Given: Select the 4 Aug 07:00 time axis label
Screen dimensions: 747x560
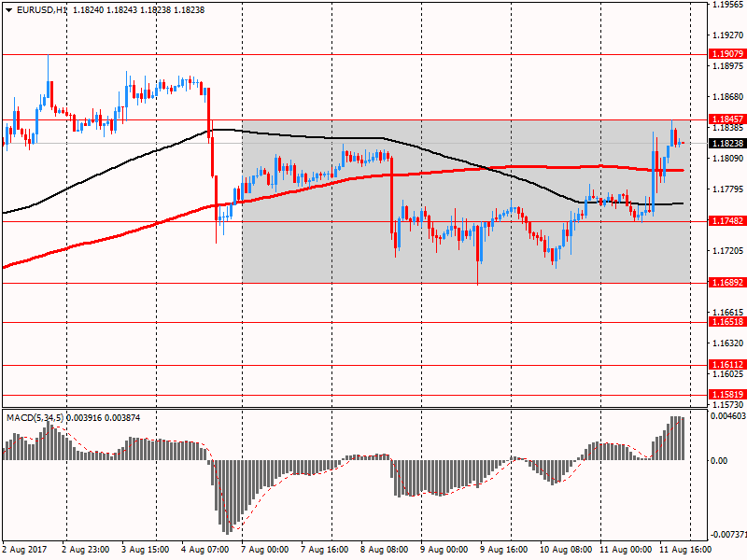Looking at the screenshot, I should click(x=204, y=550).
